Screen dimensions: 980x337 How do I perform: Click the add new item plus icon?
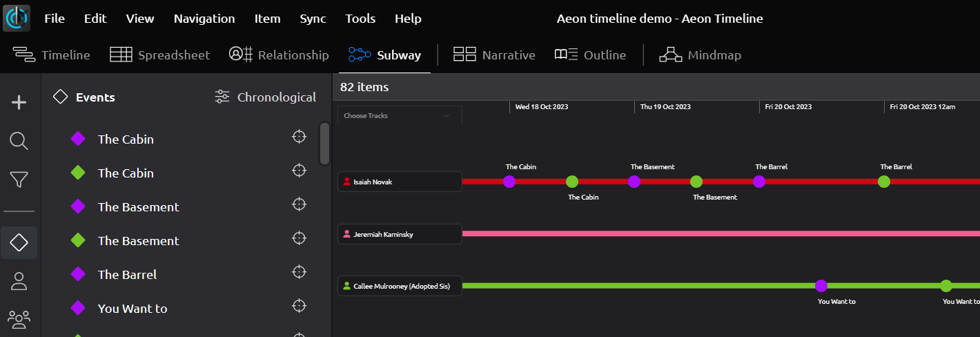(19, 103)
